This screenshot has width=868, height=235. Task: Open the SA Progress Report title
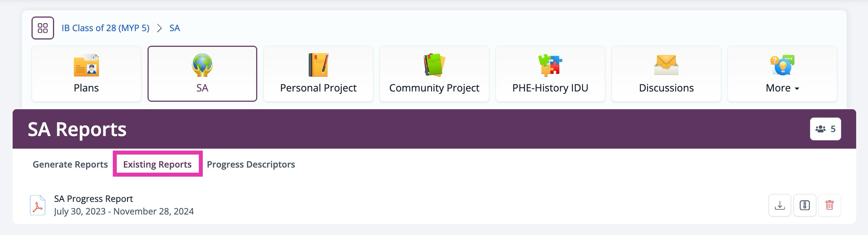pyautogui.click(x=94, y=199)
